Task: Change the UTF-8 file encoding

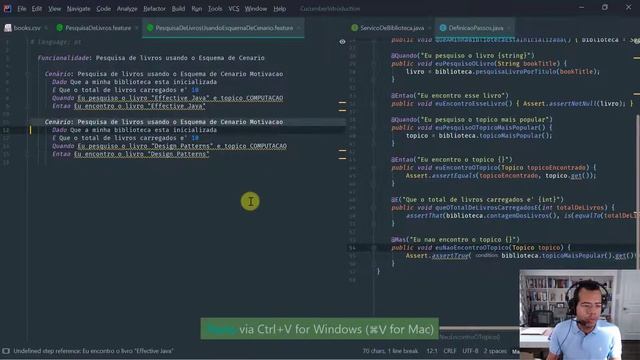Action: (x=470, y=351)
